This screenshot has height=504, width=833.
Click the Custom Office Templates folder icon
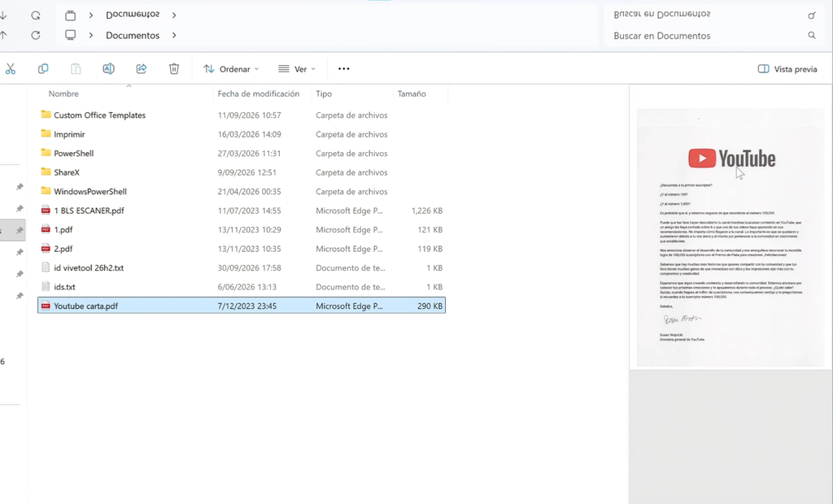coord(46,114)
